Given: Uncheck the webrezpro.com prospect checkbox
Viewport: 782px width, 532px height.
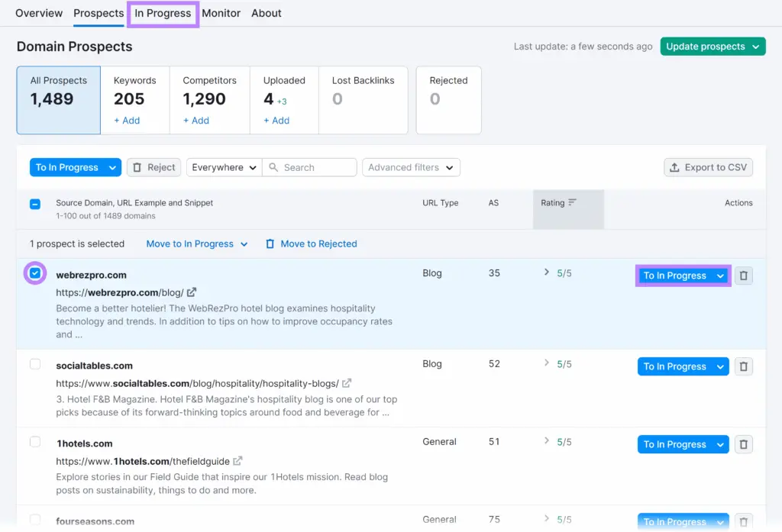Looking at the screenshot, I should (x=35, y=273).
